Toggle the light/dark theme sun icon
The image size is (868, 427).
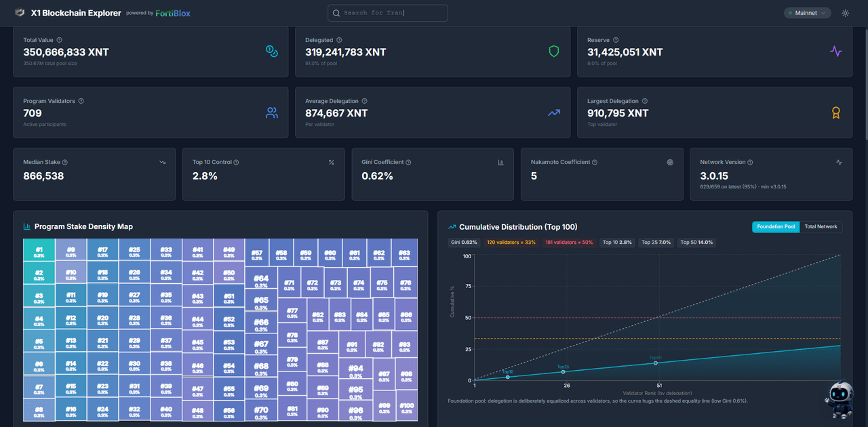(845, 13)
